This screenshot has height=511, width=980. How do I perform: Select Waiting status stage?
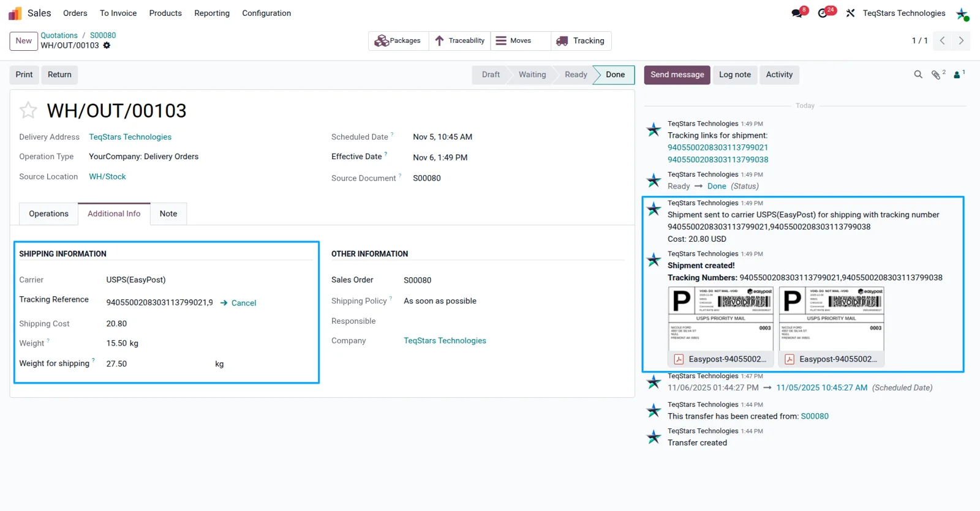tap(532, 75)
